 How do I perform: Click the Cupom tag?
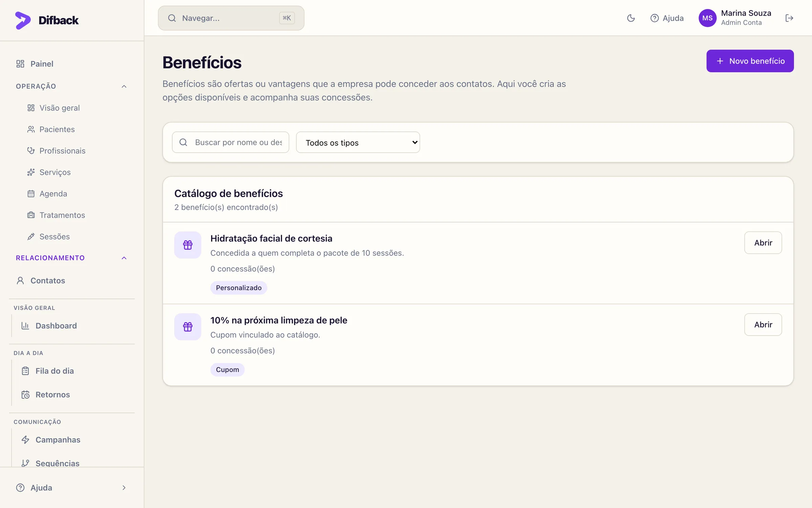(x=227, y=369)
